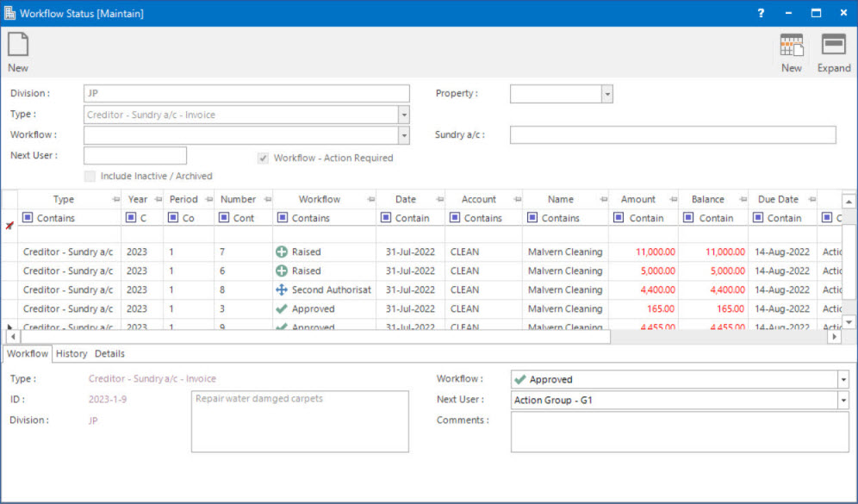Toggle Workflow - Action Required checkbox

click(x=264, y=158)
